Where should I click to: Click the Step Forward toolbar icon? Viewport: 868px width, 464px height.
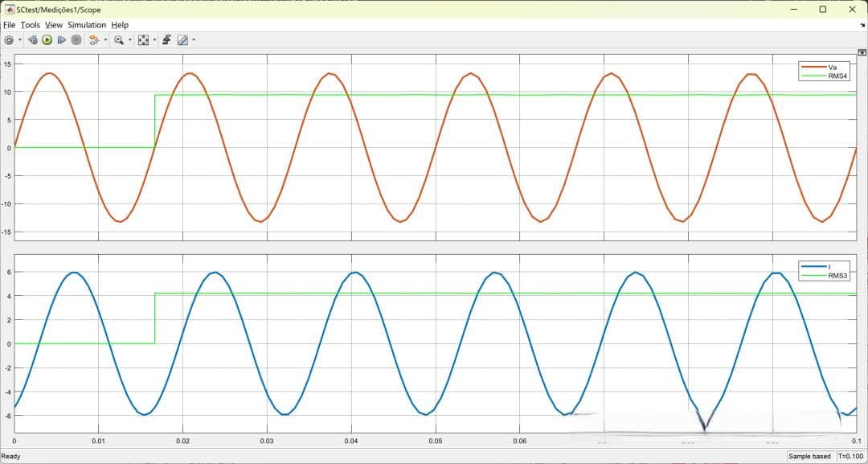pos(61,40)
